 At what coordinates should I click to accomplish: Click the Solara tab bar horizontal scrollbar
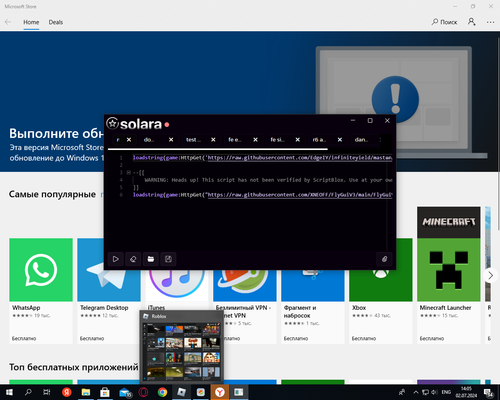click(218, 149)
